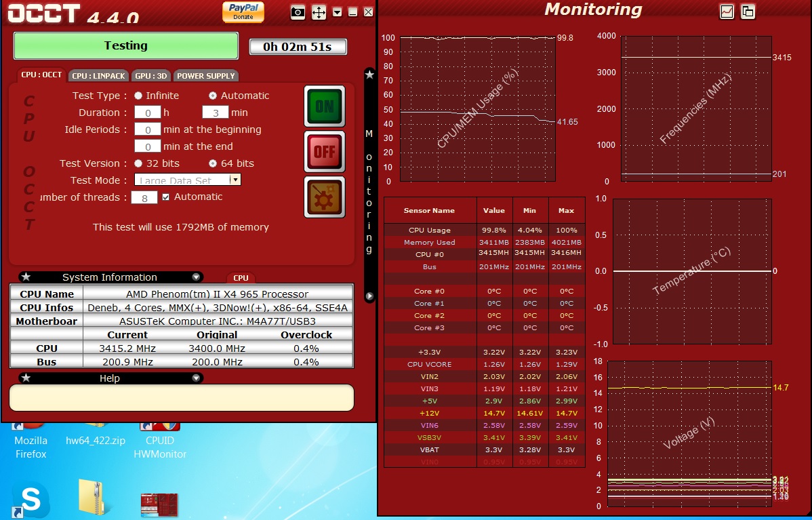
Task: Click the Voltage graph
Action: tap(689, 433)
